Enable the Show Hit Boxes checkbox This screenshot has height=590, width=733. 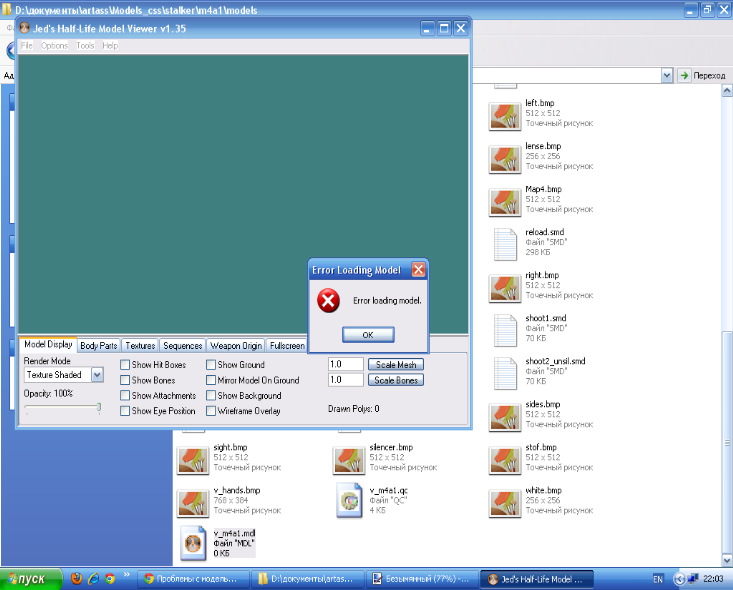(126, 366)
